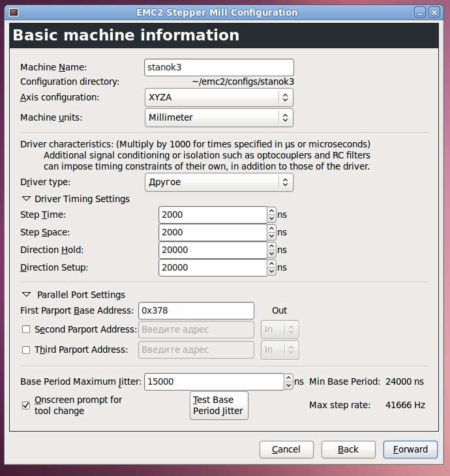This screenshot has height=476, width=450.
Task: Click the Direction Setup value field
Action: tap(213, 268)
